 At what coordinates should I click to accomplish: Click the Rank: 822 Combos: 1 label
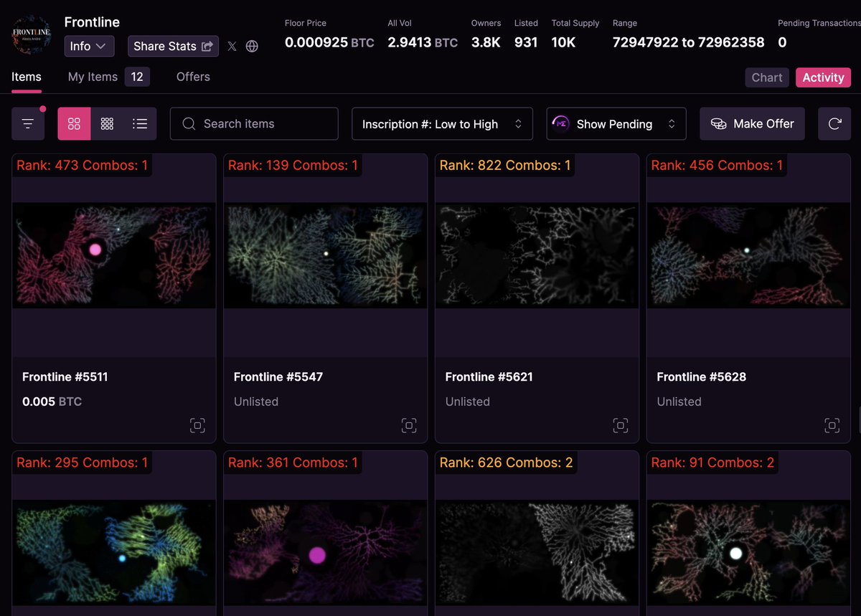click(505, 166)
